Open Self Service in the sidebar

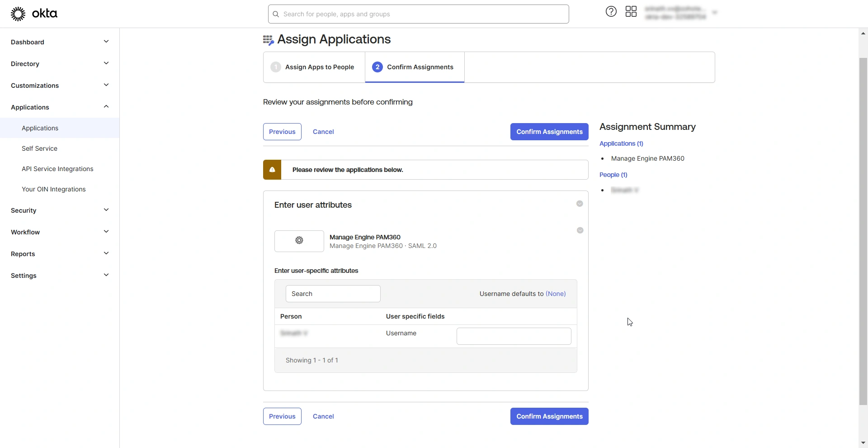(40, 148)
